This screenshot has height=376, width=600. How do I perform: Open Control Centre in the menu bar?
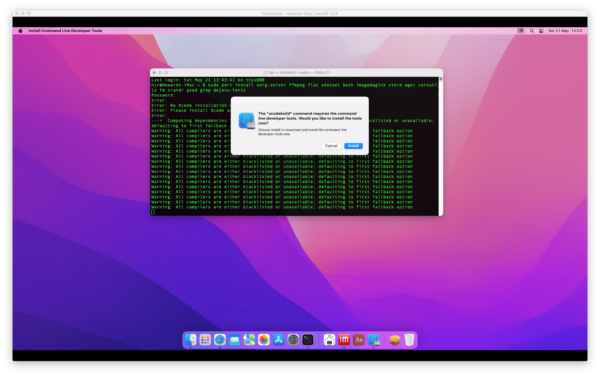tap(541, 31)
